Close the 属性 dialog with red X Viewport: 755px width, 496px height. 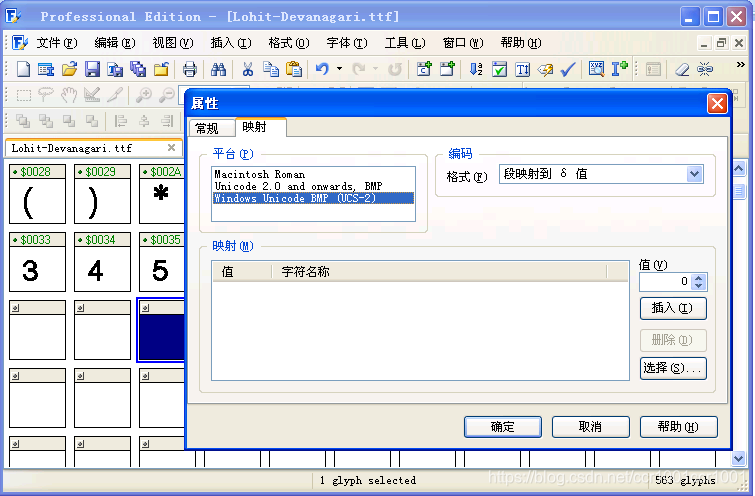717,104
